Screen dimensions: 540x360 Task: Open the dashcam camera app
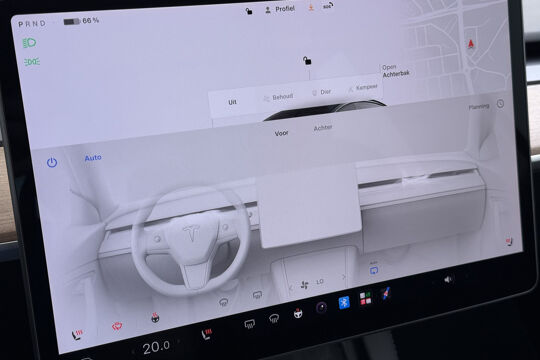(322, 307)
